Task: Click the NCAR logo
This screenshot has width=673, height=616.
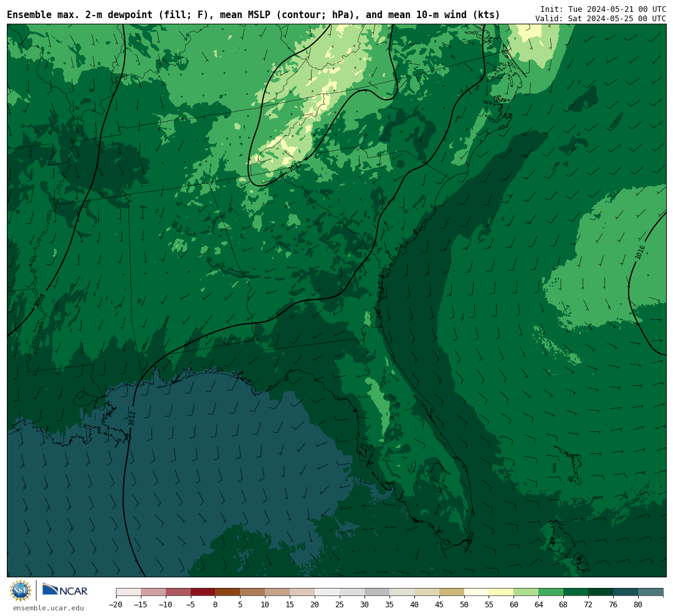Action: 65,590
